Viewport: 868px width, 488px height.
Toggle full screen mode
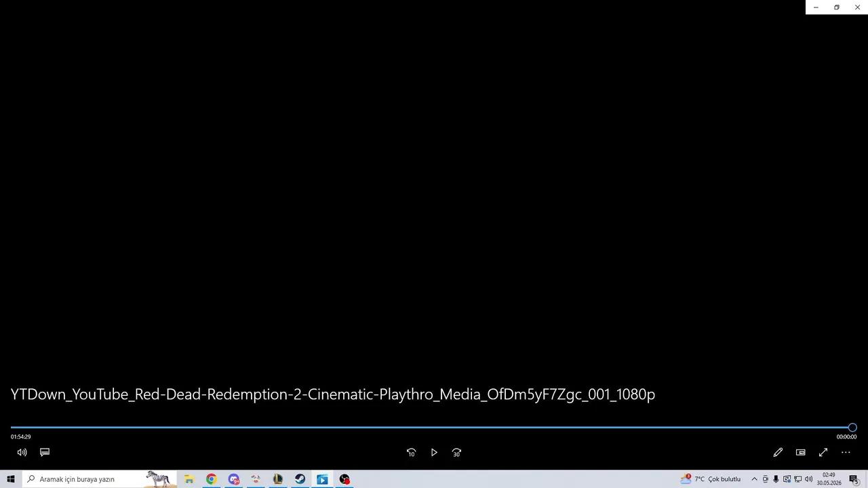coord(823,452)
